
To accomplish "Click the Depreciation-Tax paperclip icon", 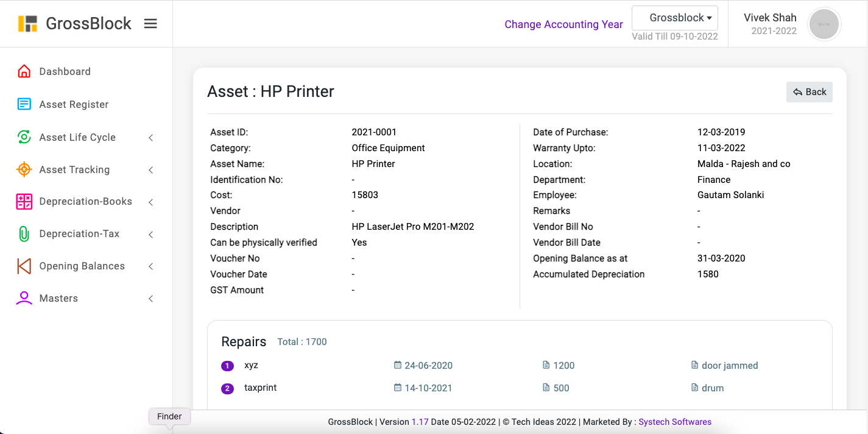I will [24, 234].
